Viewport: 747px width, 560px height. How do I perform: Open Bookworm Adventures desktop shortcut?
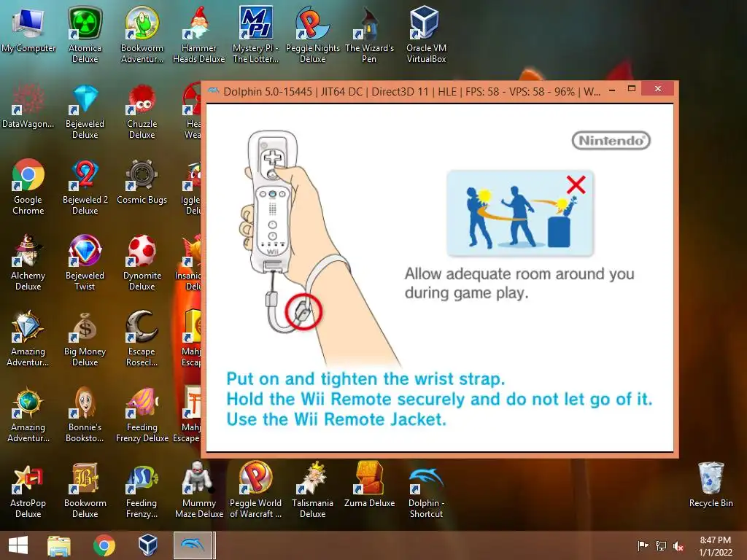[142, 34]
